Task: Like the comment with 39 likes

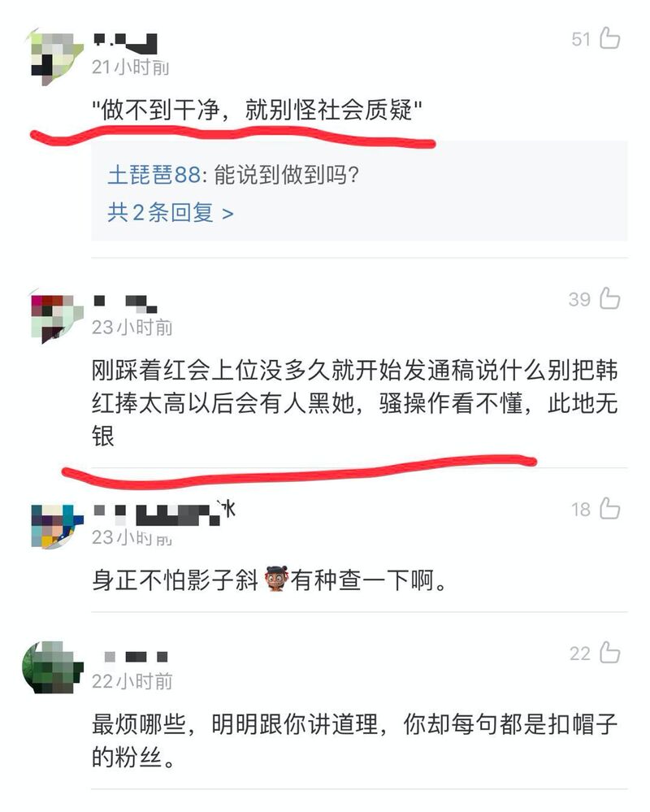Action: tap(609, 298)
